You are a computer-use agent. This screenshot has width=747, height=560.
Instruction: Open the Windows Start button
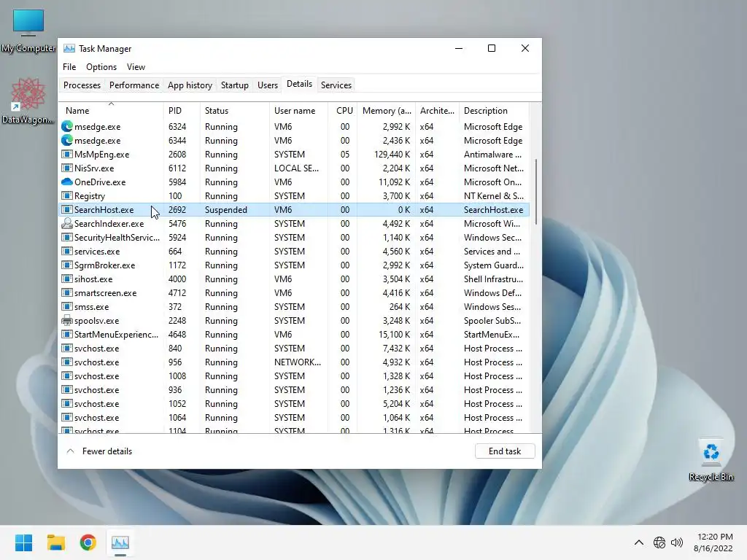point(24,542)
